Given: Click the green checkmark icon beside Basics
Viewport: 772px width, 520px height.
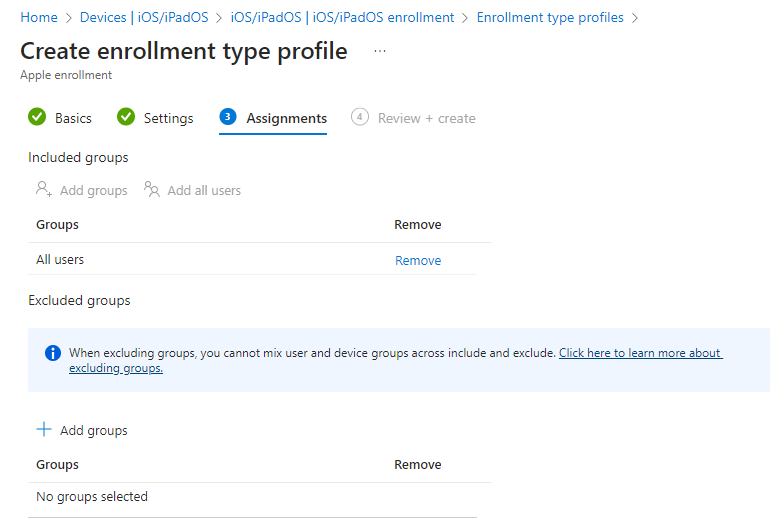Looking at the screenshot, I should pyautogui.click(x=37, y=117).
